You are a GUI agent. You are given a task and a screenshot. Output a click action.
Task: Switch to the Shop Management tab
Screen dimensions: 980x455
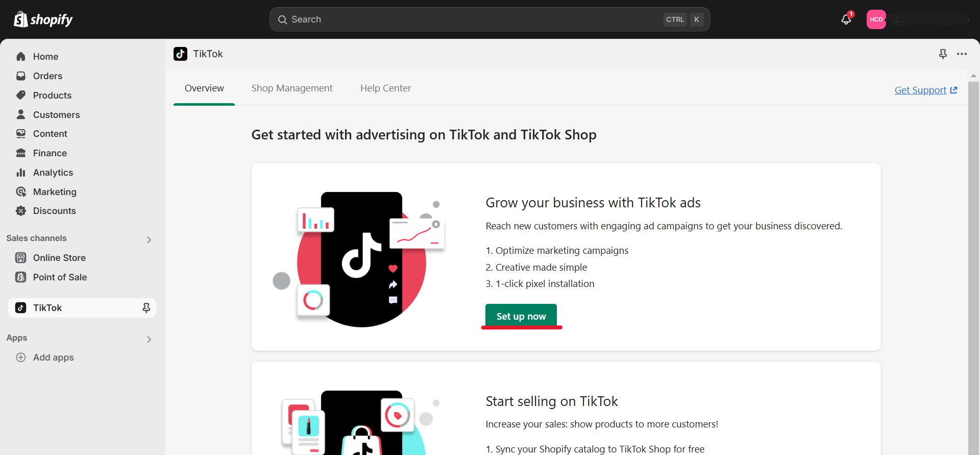click(x=292, y=88)
